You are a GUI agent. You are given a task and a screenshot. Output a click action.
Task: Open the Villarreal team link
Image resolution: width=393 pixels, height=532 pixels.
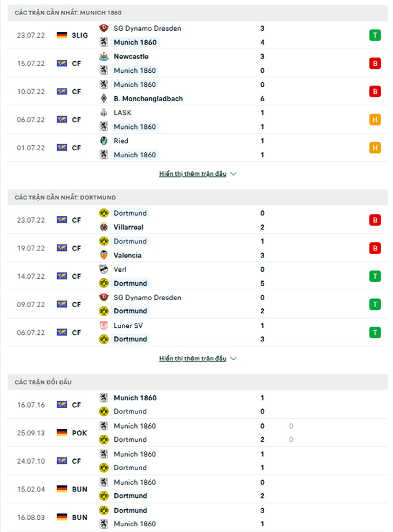(x=128, y=227)
